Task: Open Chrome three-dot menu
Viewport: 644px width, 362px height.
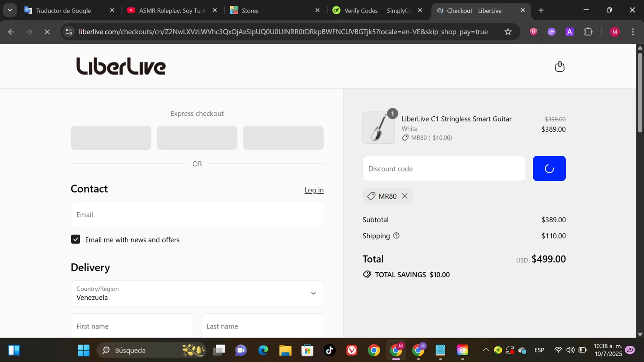Action: pos(633,32)
